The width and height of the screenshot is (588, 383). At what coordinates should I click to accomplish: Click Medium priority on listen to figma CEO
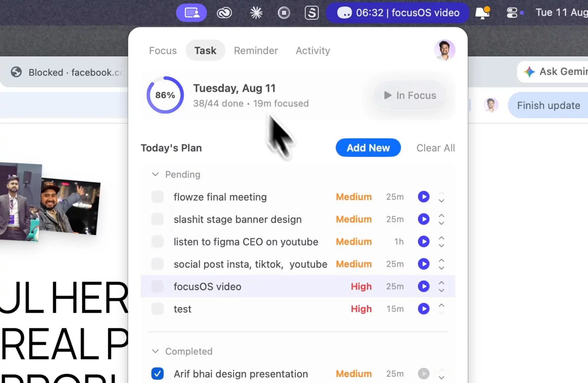pyautogui.click(x=354, y=242)
